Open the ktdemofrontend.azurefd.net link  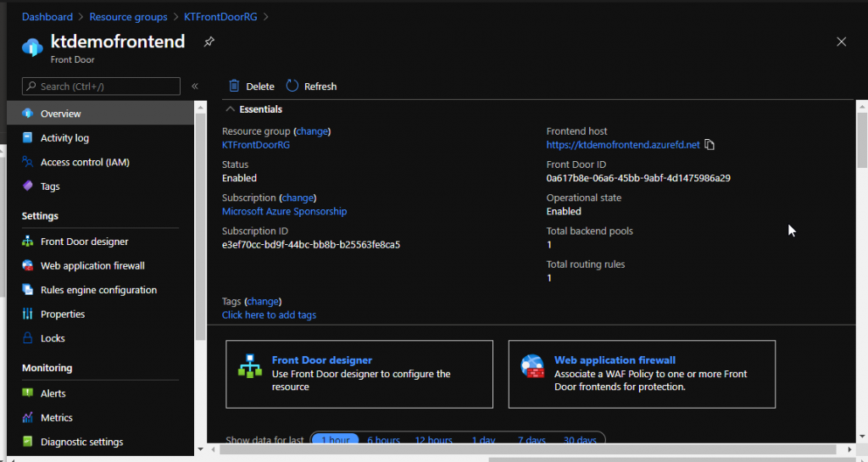click(x=623, y=145)
